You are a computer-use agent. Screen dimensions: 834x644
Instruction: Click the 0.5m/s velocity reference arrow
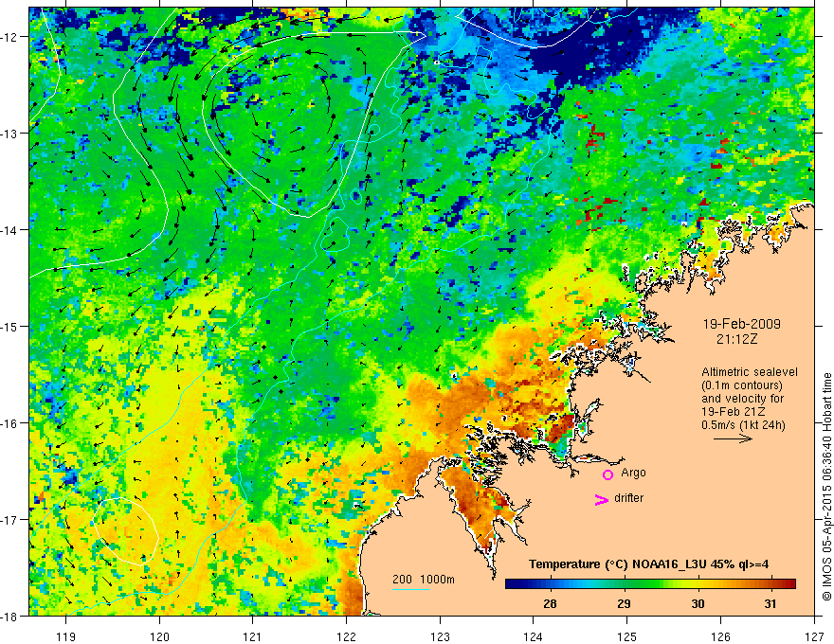click(733, 438)
